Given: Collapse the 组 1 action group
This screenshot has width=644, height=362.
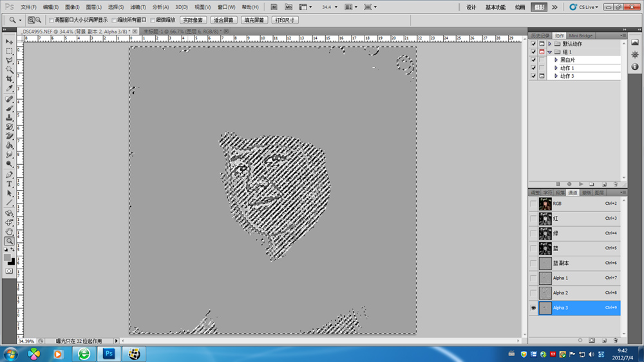Looking at the screenshot, I should [x=549, y=52].
